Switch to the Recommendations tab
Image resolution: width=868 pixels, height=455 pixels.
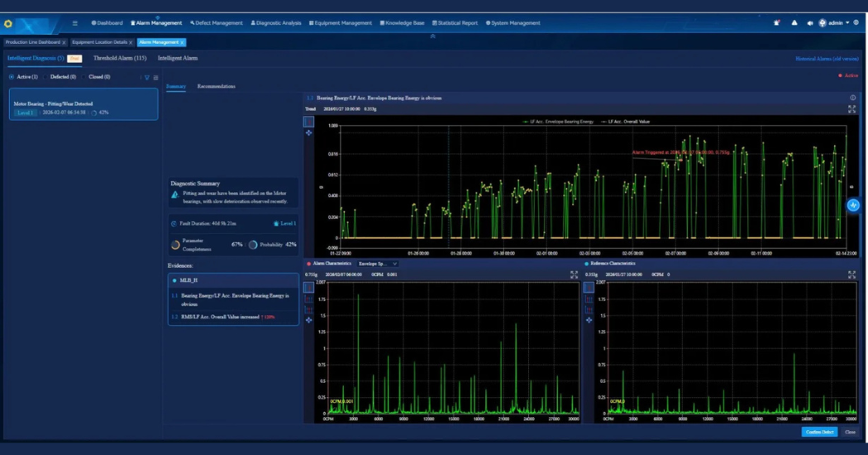click(216, 86)
